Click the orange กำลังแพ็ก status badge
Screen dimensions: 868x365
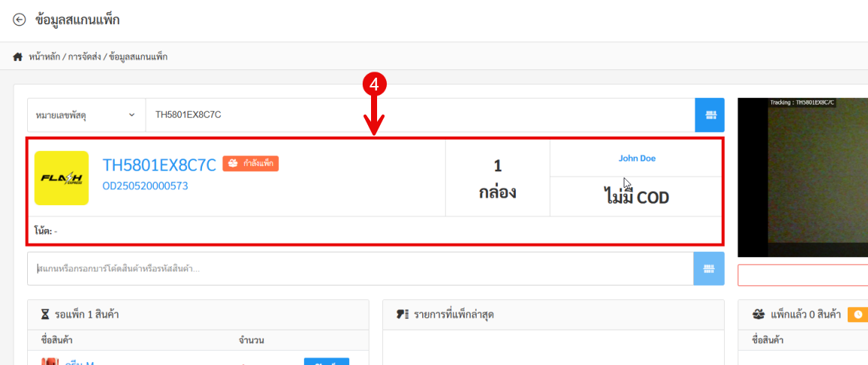point(250,163)
